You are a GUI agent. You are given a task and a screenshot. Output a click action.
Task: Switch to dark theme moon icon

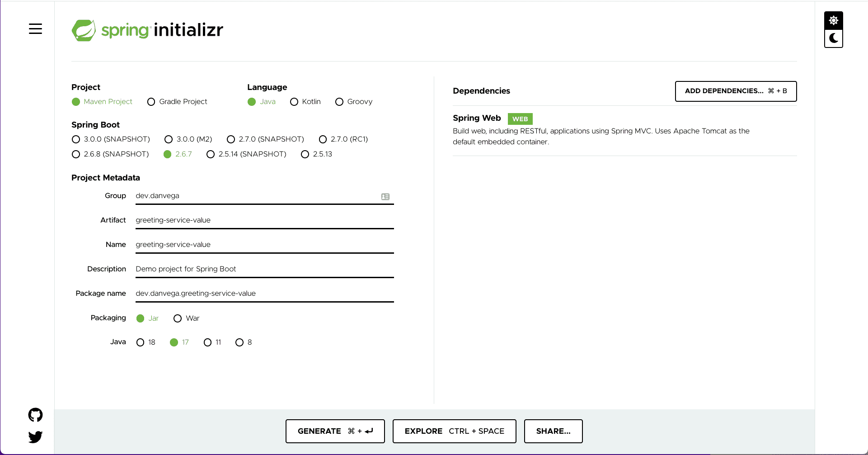(x=833, y=38)
